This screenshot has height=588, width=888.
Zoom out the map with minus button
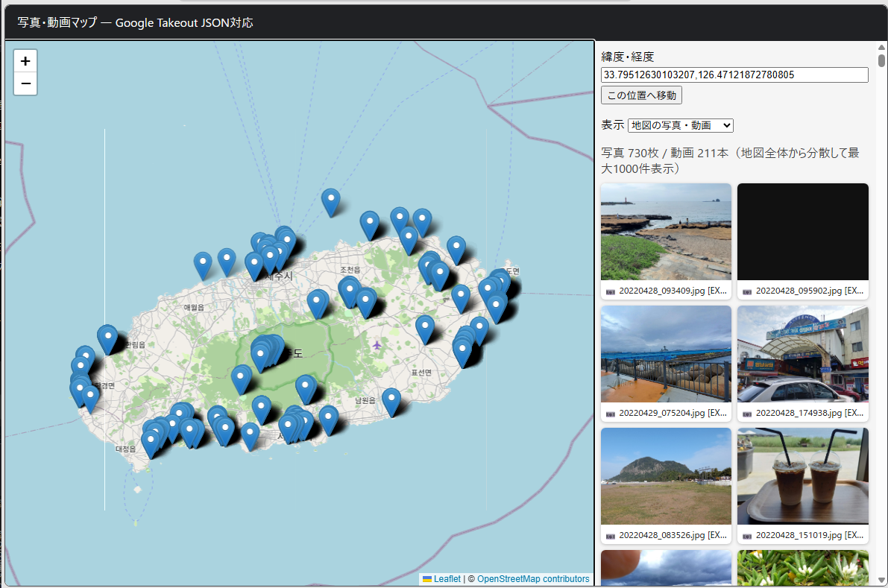(x=25, y=83)
